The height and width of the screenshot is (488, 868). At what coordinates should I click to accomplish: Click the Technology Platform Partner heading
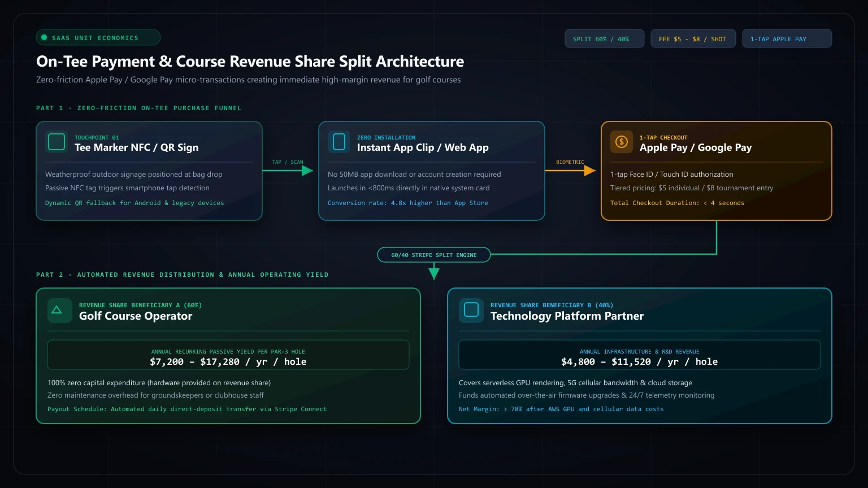coord(567,316)
